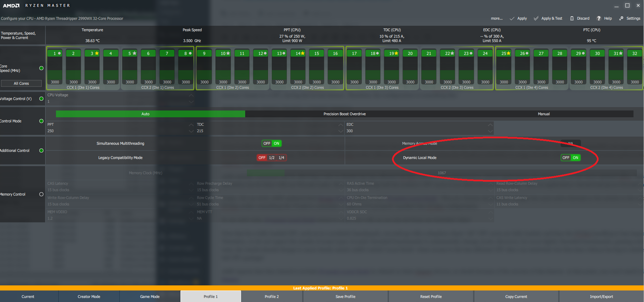This screenshot has height=302, width=644.
Task: Click core 20 header label
Action: pyautogui.click(x=410, y=53)
